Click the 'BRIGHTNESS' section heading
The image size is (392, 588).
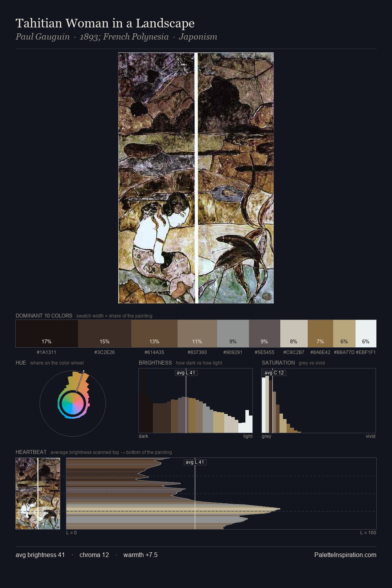tap(155, 363)
